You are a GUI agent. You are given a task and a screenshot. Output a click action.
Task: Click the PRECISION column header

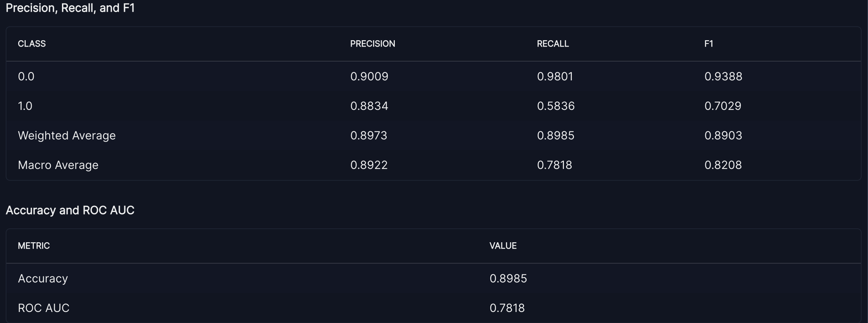(x=372, y=44)
